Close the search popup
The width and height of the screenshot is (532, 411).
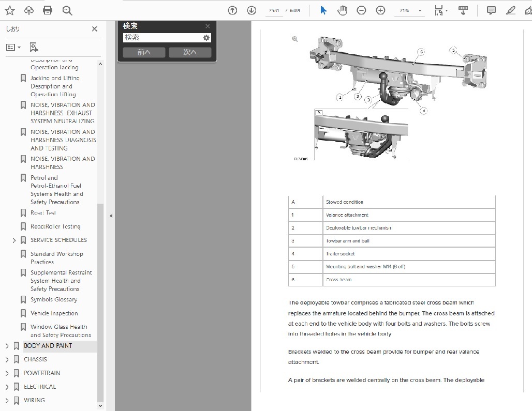(x=208, y=26)
